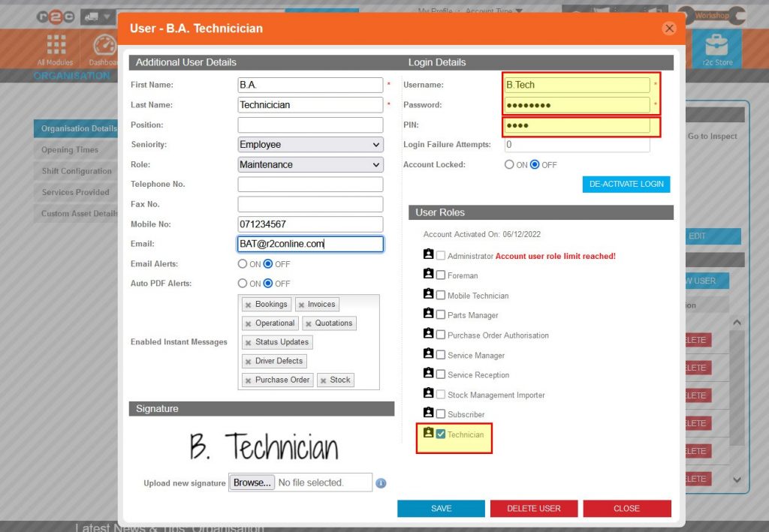Click the DE-ACTIVATE LOGIN button
Screen dimensions: 769x532
(x=626, y=184)
